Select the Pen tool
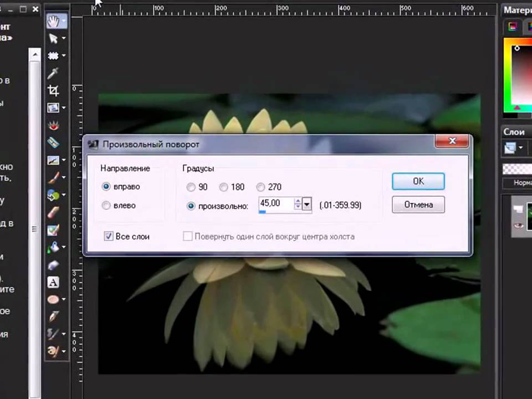532x399 pixels. [53, 316]
